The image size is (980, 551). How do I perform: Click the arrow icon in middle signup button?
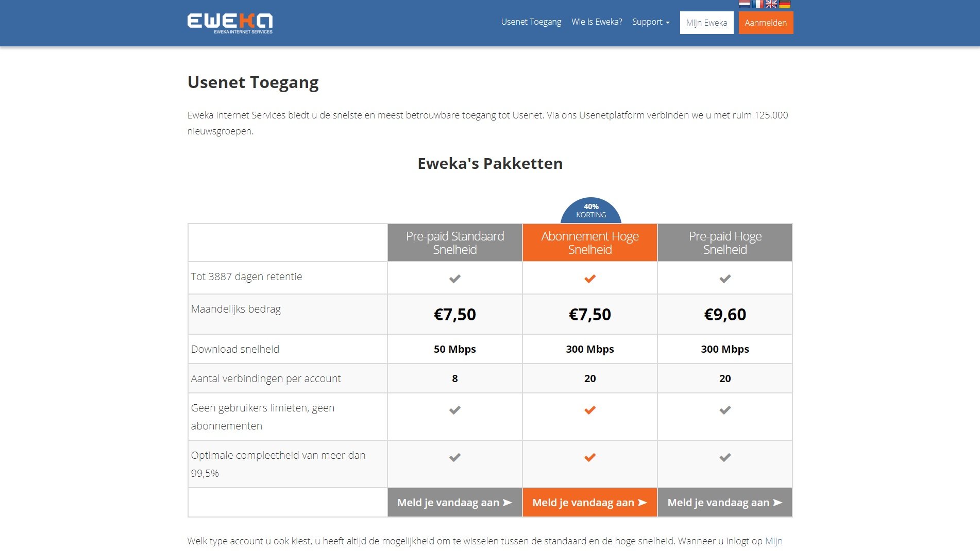click(641, 502)
